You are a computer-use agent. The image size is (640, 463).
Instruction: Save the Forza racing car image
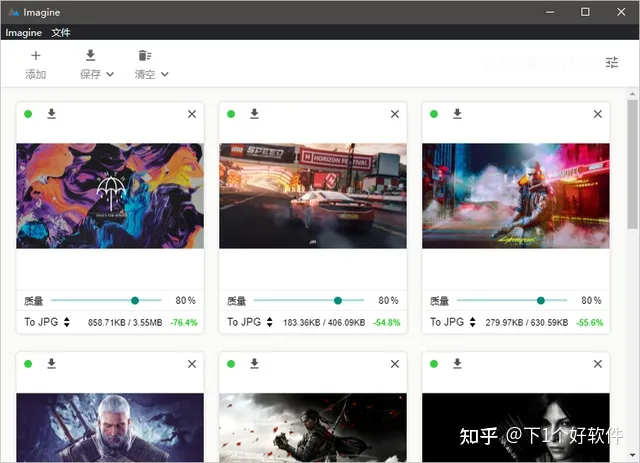click(x=254, y=114)
